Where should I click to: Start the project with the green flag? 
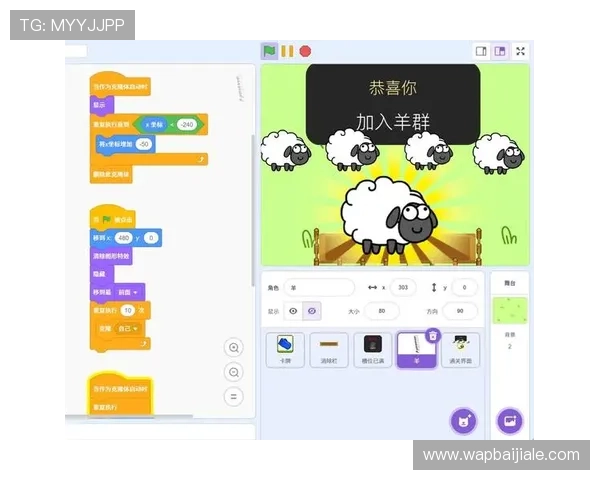[269, 51]
